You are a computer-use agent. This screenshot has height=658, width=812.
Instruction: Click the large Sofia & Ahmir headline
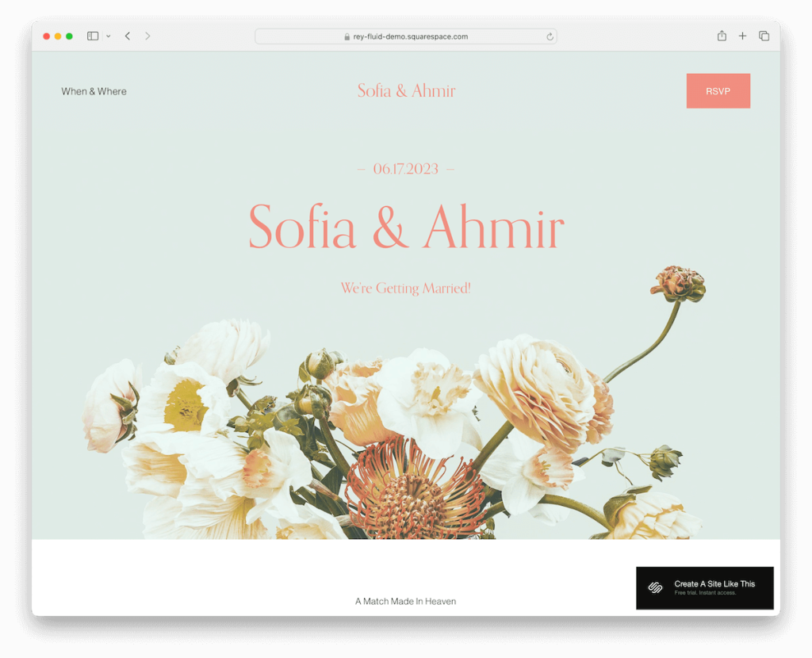click(406, 227)
